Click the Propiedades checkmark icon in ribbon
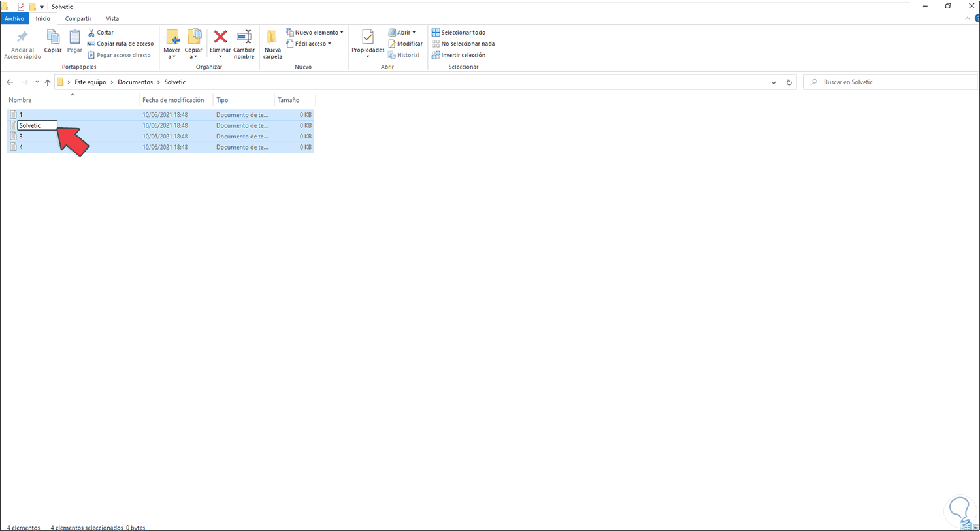Image resolution: width=980 pixels, height=531 pixels. 368,37
